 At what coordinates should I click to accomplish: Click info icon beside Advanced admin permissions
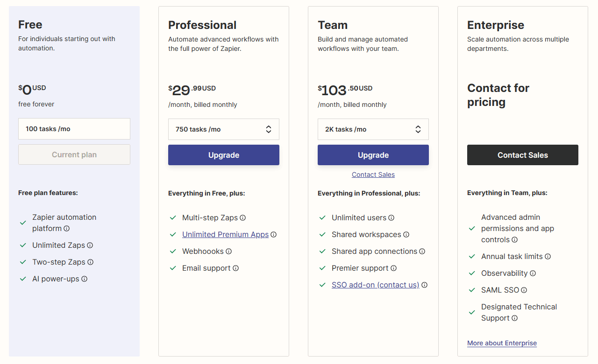coord(515,240)
